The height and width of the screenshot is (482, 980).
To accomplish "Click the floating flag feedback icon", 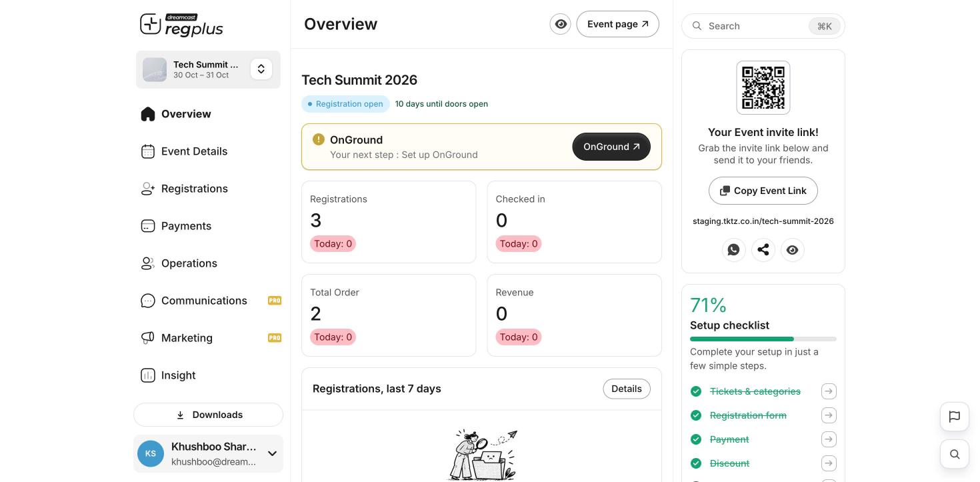I will pyautogui.click(x=955, y=417).
